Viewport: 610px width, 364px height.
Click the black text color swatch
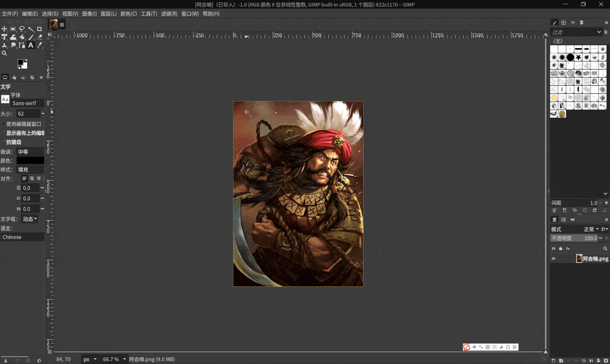click(30, 161)
